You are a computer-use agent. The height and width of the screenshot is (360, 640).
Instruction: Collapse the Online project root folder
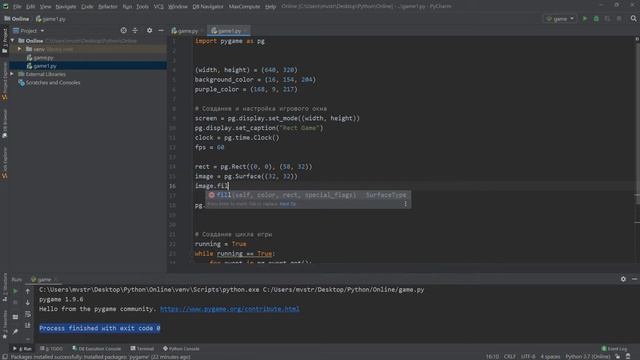coord(13,41)
